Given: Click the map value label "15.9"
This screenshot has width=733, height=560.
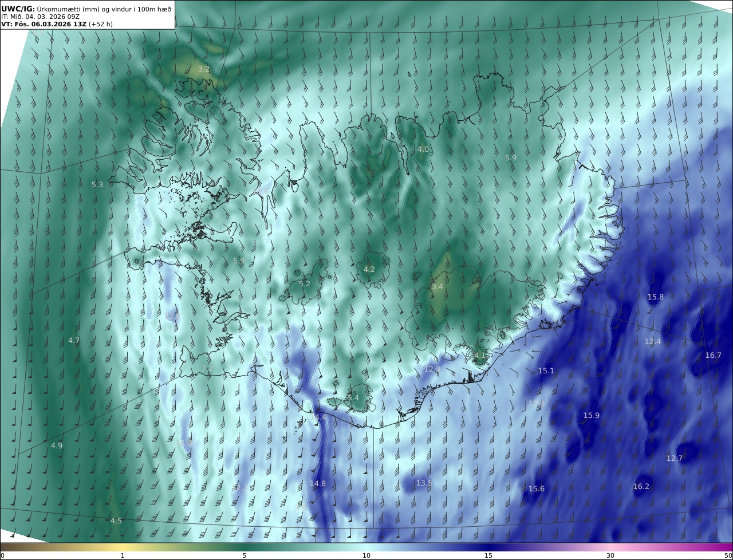Looking at the screenshot, I should [592, 416].
